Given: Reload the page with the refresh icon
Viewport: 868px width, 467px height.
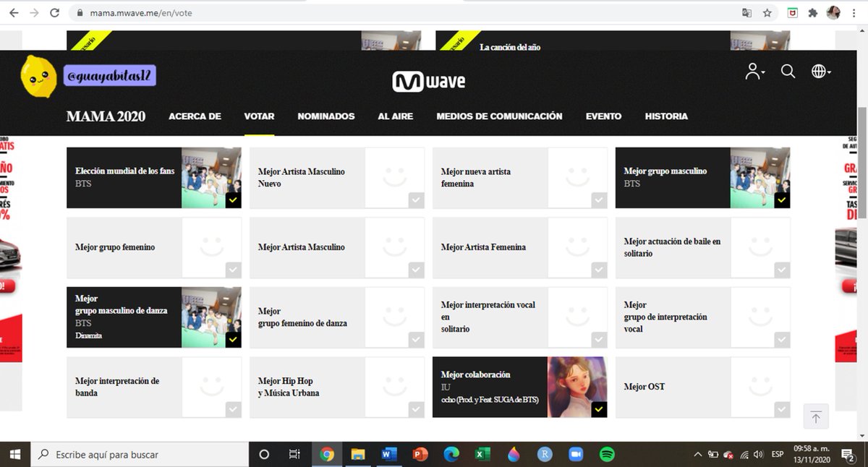Looking at the screenshot, I should (55, 13).
